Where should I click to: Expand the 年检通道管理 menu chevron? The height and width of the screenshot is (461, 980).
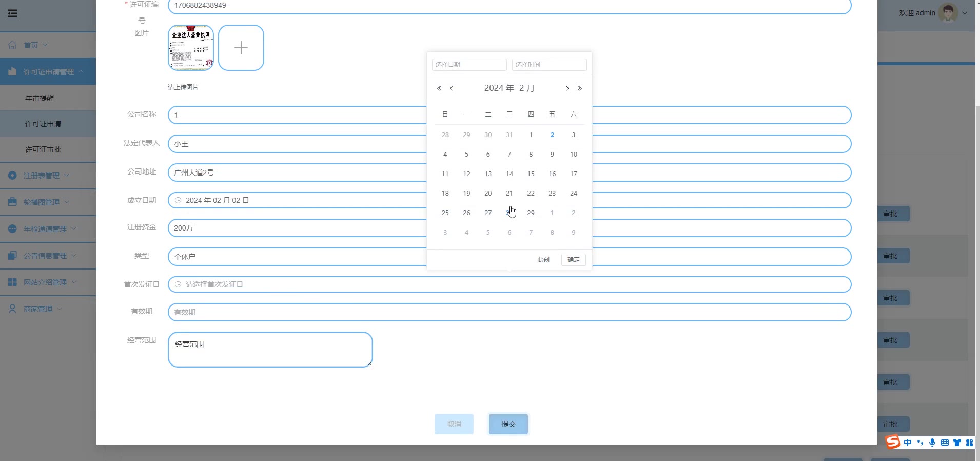pos(74,228)
